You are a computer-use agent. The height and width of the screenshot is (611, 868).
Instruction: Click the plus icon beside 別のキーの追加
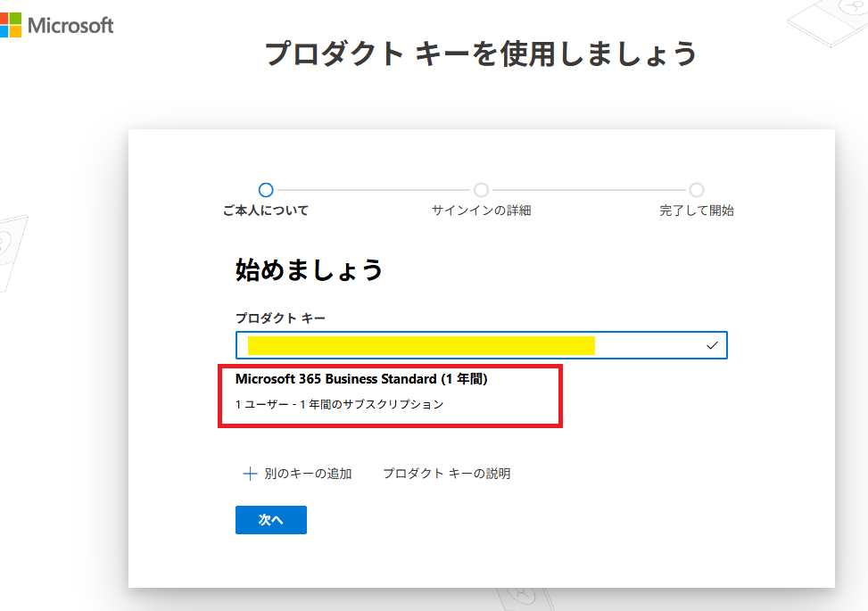tap(250, 474)
